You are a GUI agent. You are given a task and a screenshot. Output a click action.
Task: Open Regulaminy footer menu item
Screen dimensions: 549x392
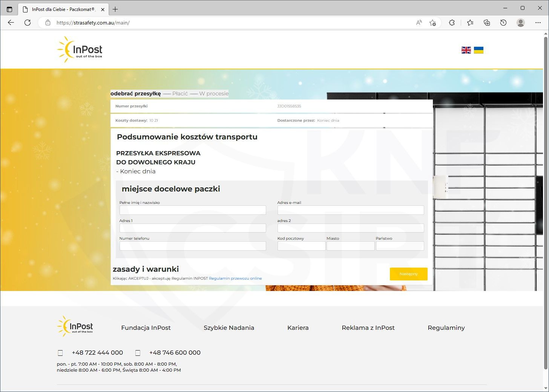click(x=446, y=328)
